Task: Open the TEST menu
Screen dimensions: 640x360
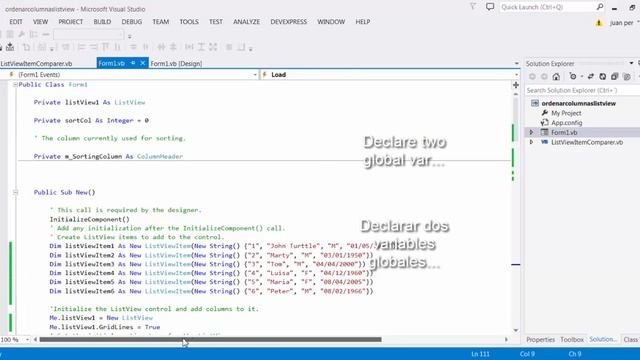Action: click(x=216, y=22)
